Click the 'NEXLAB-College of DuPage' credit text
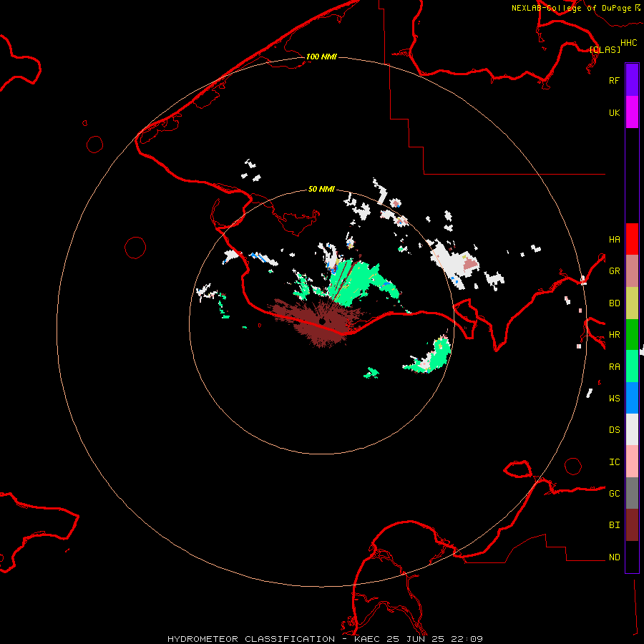 tap(571, 8)
